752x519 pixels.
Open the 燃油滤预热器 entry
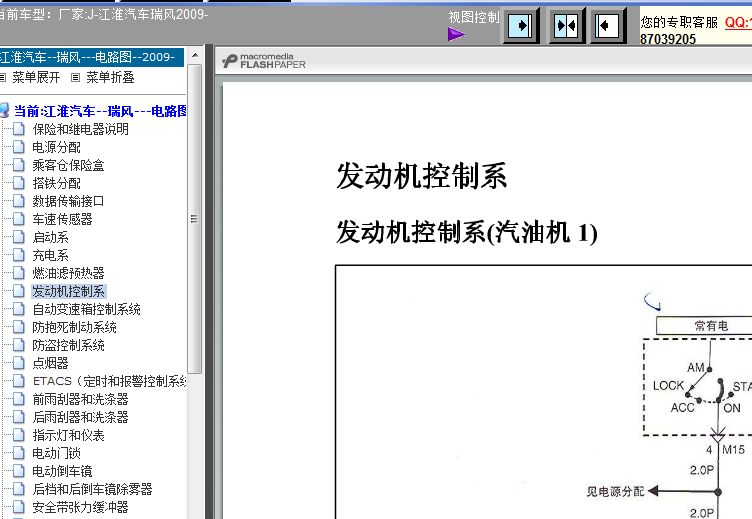[x=68, y=273]
